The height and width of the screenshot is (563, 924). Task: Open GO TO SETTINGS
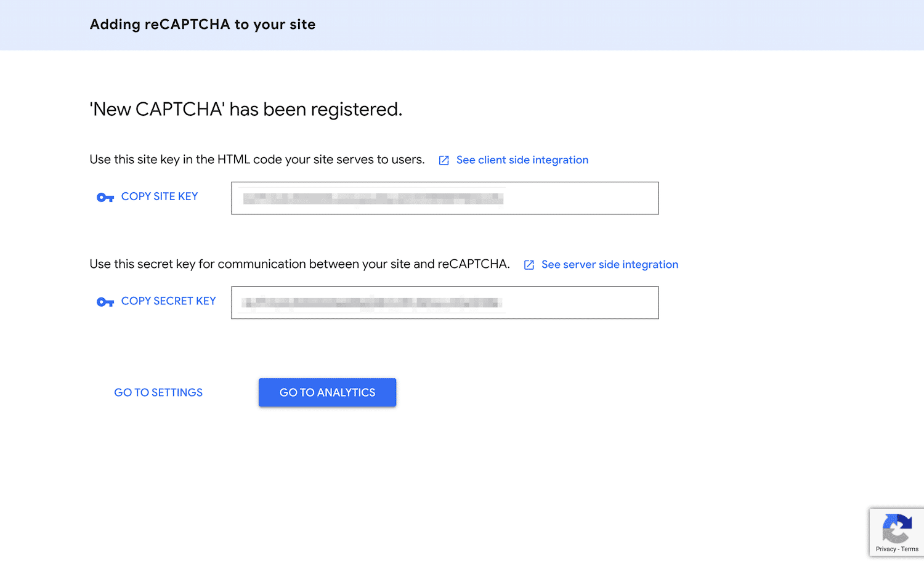pos(158,392)
